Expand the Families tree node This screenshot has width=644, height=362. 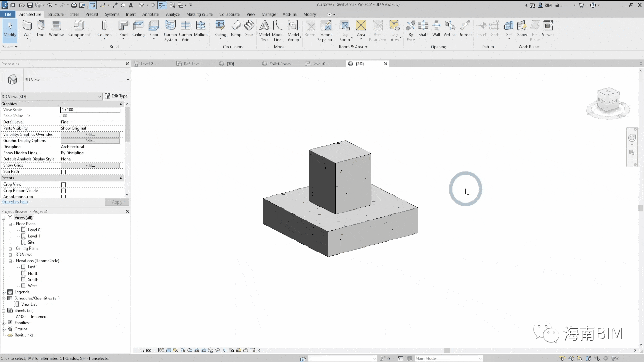click(4, 323)
